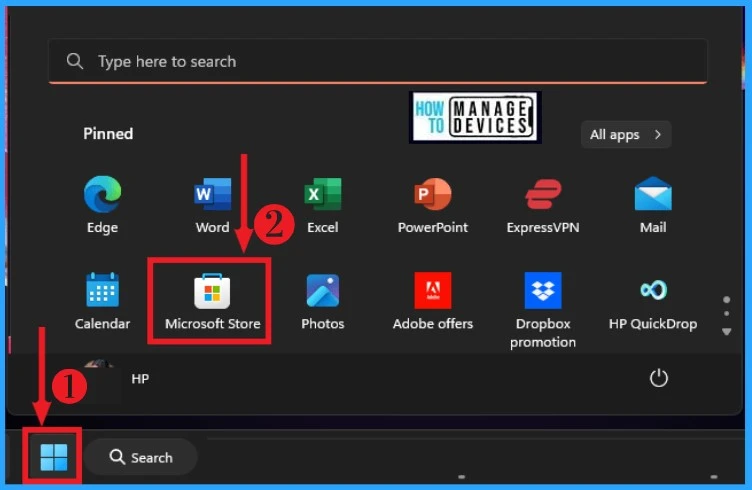Screen dimensions: 752x490
Task: Click the taskbar Search box
Action: point(141,457)
